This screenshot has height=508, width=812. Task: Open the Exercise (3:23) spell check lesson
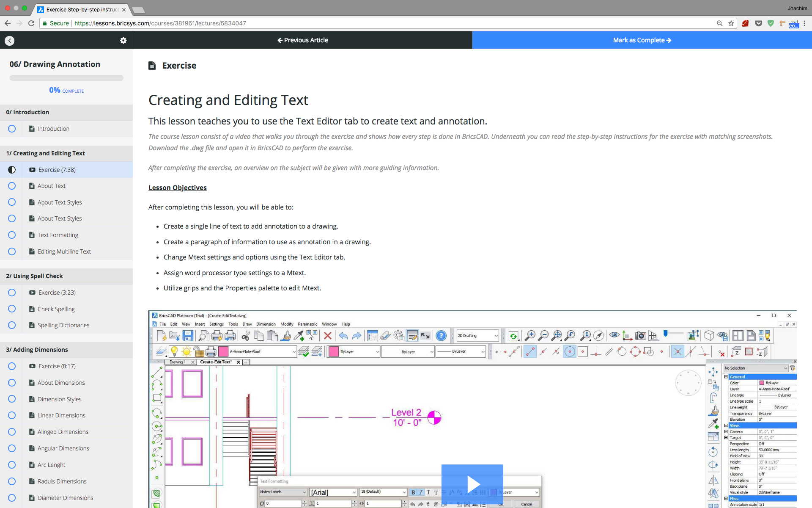[x=57, y=293]
